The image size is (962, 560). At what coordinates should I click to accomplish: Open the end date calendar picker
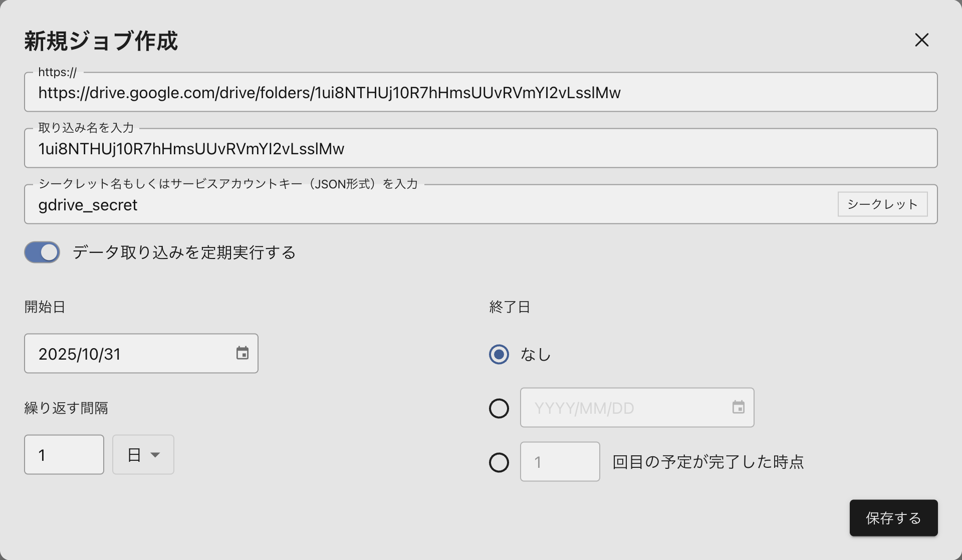(739, 407)
